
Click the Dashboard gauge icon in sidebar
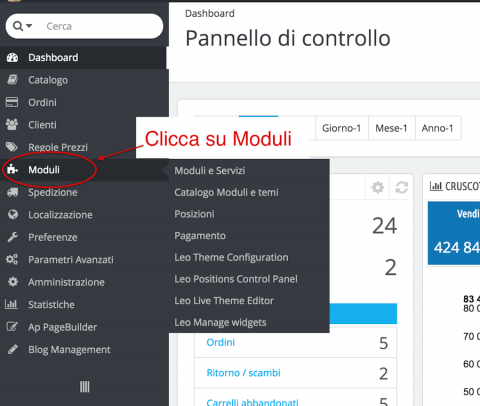click(13, 58)
